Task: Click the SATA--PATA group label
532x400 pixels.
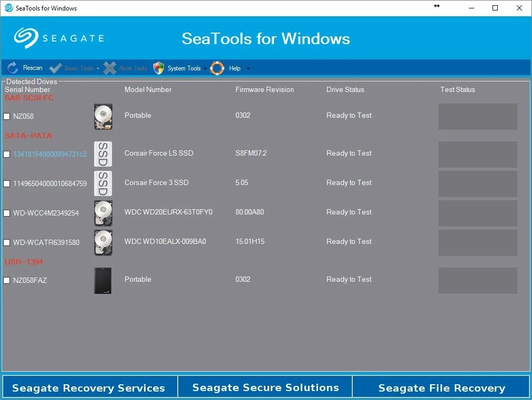Action: click(x=28, y=136)
